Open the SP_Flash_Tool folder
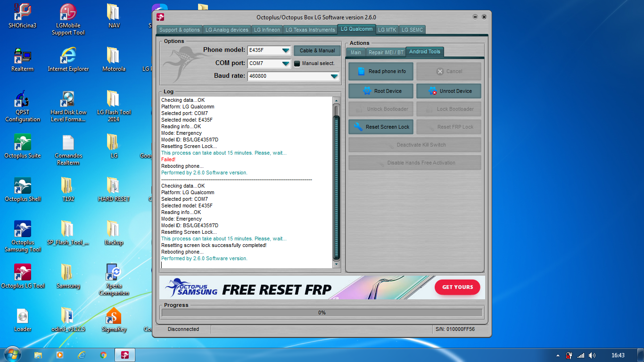644x362 pixels. (x=68, y=232)
